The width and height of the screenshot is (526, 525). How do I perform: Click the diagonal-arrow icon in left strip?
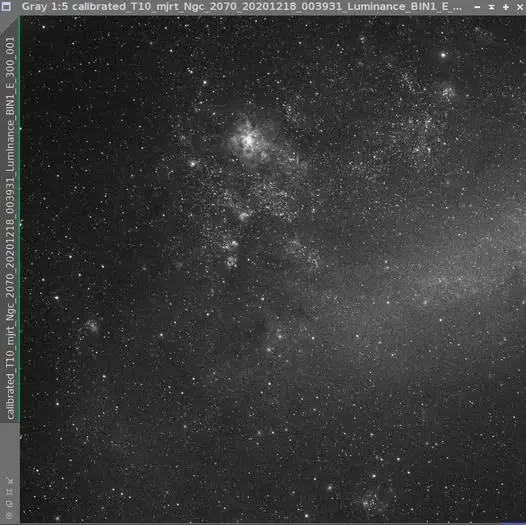click(10, 481)
